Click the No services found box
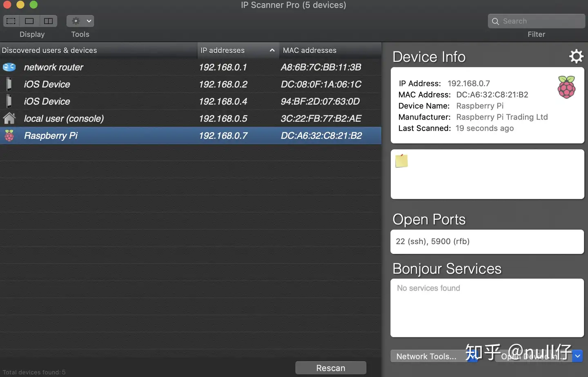This screenshot has height=377, width=588. coord(487,308)
